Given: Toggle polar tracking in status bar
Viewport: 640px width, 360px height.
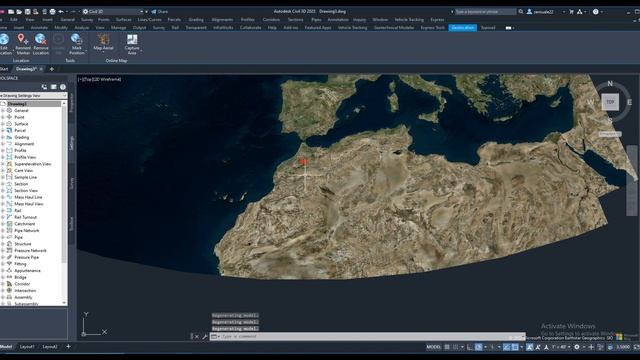Looking at the screenshot, I should [478, 347].
